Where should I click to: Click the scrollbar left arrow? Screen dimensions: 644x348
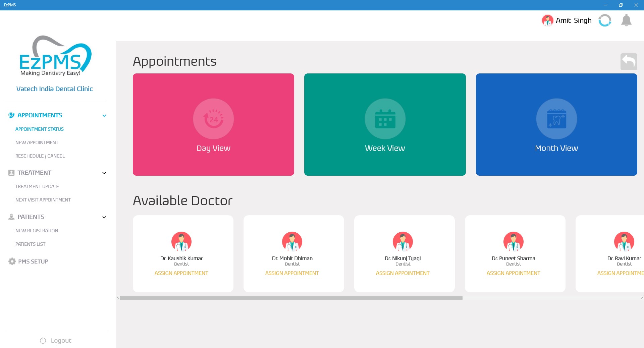point(118,298)
